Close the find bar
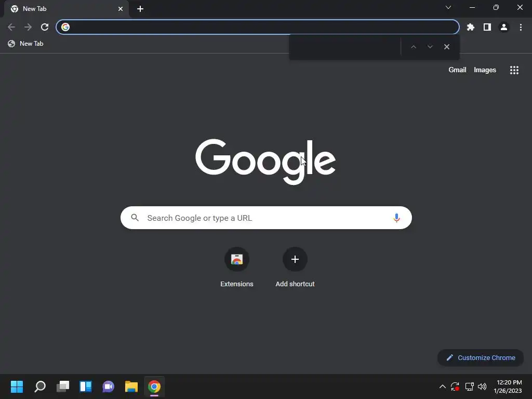The width and height of the screenshot is (532, 399). point(447,47)
